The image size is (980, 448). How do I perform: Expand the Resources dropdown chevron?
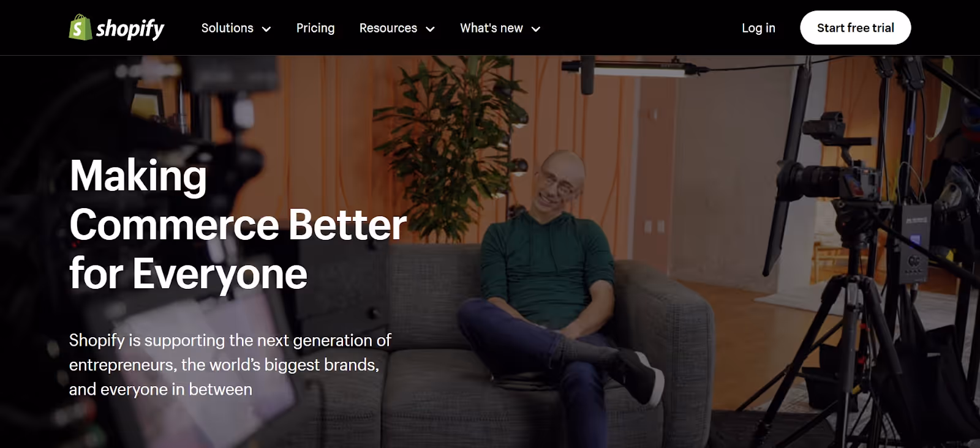click(431, 29)
